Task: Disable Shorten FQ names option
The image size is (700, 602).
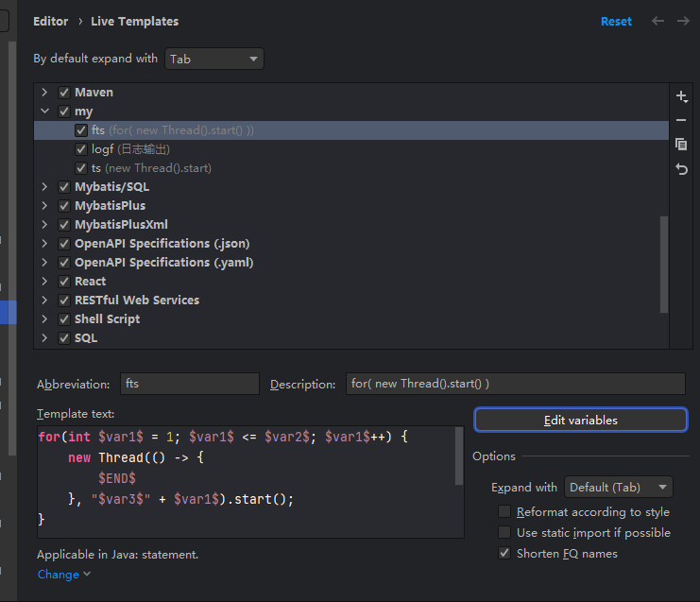Action: (504, 554)
